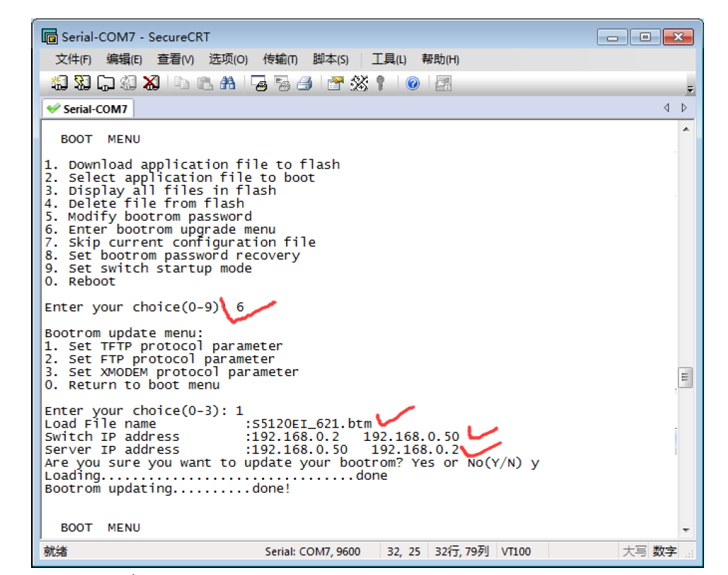Open the 传输(T) menu

click(280, 59)
